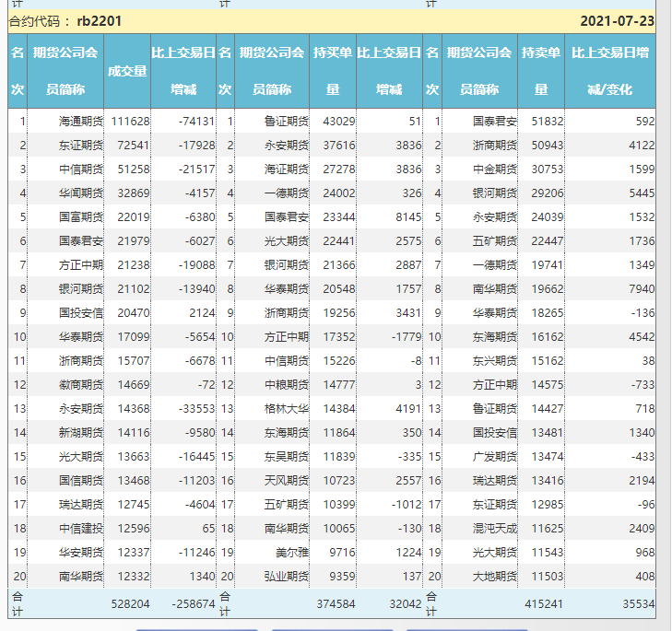Select total short position 415241
Screen dimensions: 672x631
click(544, 604)
